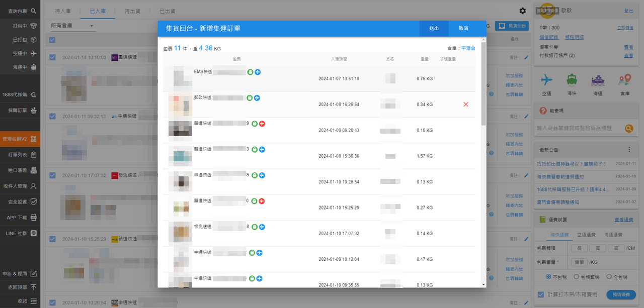This screenshot has height=308, width=644.
Task: Click the 登出 link
Action: 628,11
